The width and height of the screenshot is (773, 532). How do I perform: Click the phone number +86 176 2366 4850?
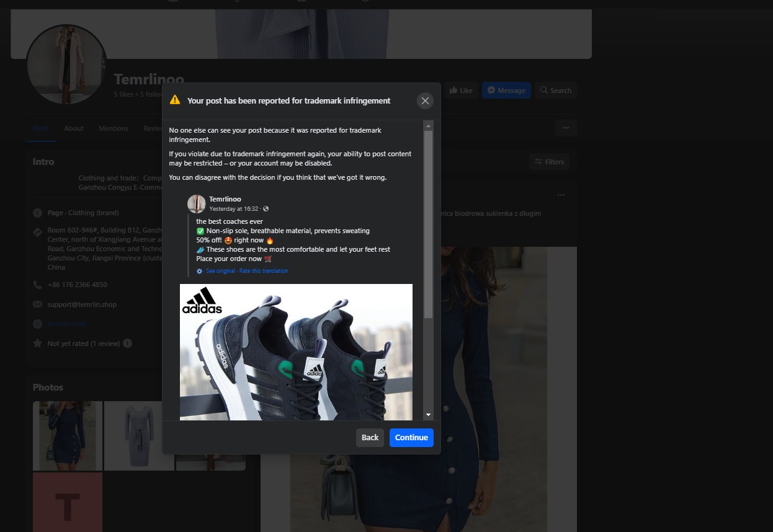point(77,285)
